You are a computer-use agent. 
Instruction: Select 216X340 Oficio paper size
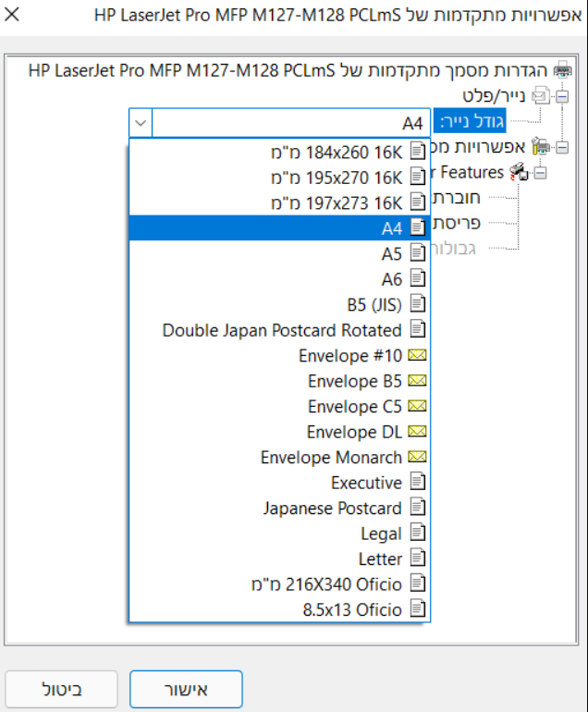tap(280, 584)
